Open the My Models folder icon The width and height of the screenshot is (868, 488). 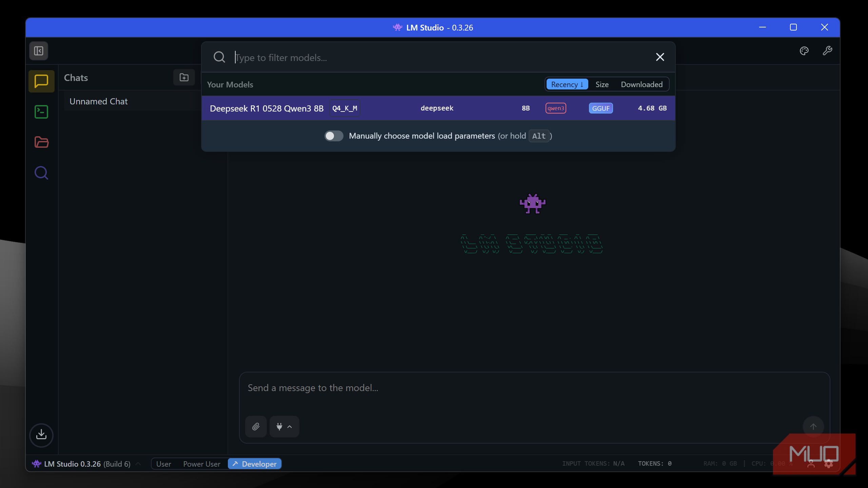41,142
